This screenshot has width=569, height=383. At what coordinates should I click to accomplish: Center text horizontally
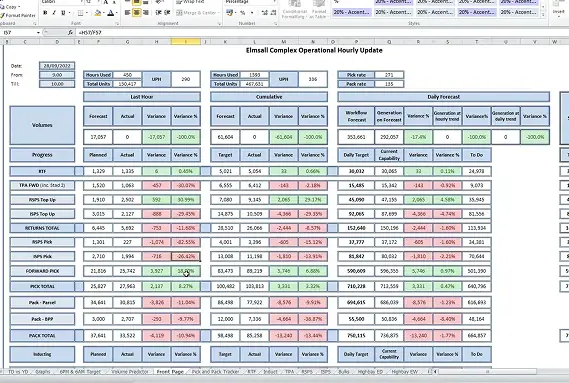point(137,13)
